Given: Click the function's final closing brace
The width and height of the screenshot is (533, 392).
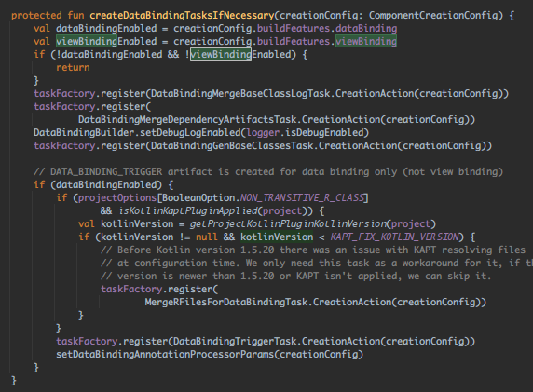Looking at the screenshot, I should click(x=14, y=380).
